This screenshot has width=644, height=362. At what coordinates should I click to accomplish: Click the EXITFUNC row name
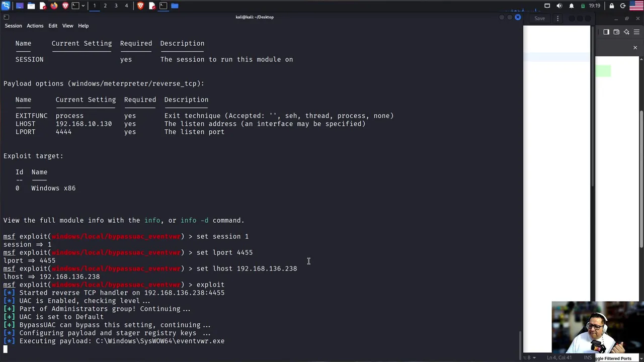[31, 116]
